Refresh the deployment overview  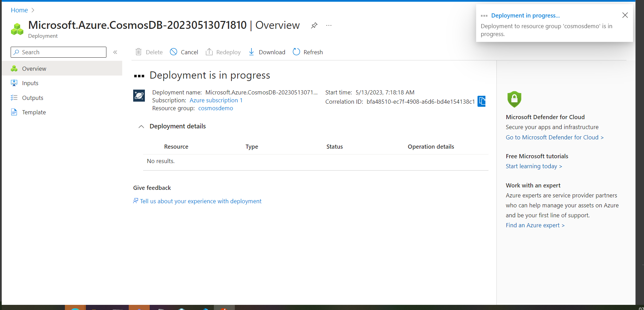click(308, 52)
